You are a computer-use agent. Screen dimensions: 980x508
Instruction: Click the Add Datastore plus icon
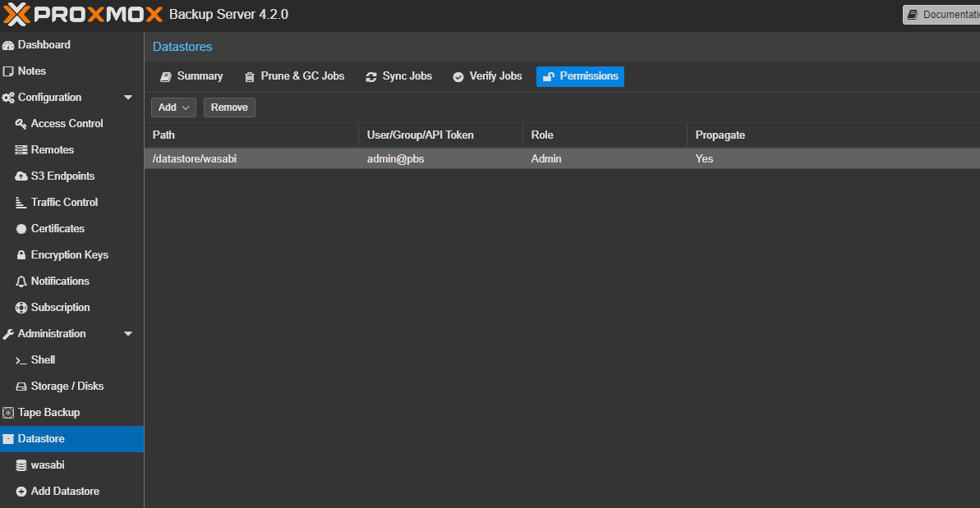pyautogui.click(x=21, y=492)
